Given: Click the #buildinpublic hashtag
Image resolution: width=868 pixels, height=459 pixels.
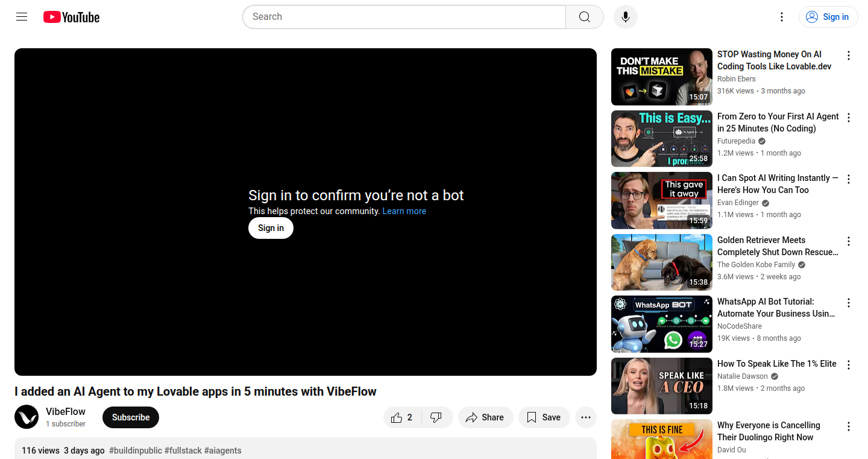Looking at the screenshot, I should (x=136, y=451).
